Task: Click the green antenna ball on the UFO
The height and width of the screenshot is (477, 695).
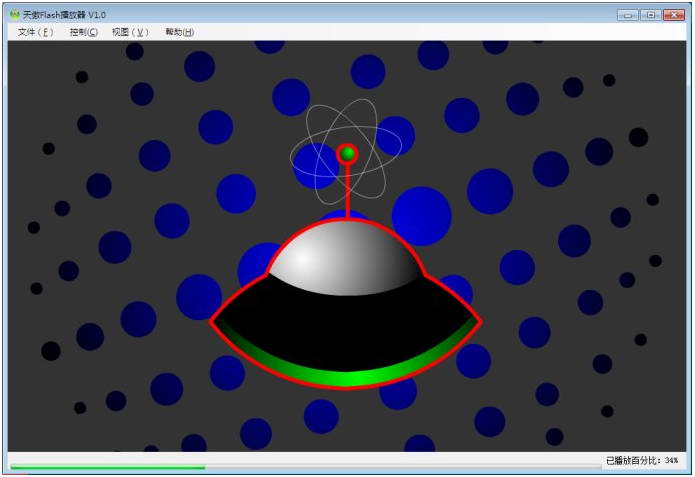Action: (x=348, y=154)
